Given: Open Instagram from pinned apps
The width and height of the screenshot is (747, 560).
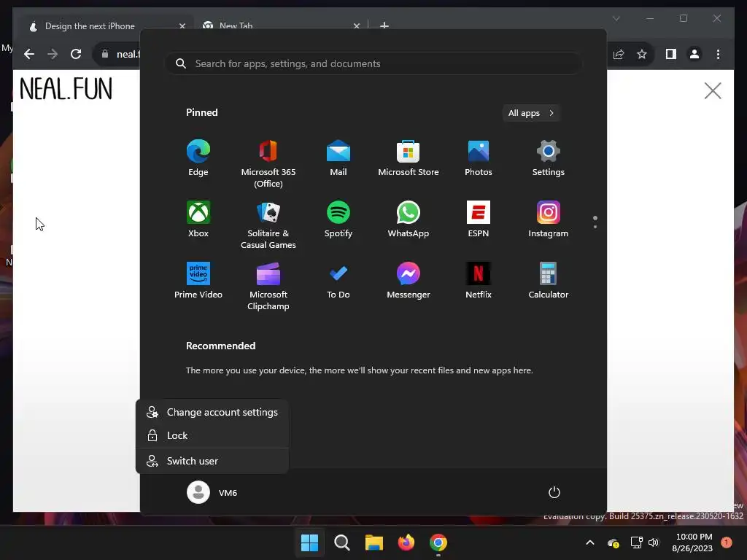Looking at the screenshot, I should pos(549,219).
